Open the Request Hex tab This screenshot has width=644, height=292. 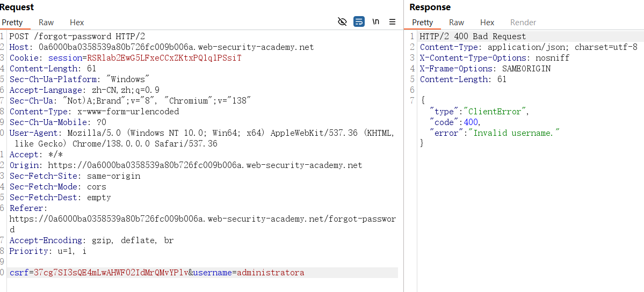point(77,23)
